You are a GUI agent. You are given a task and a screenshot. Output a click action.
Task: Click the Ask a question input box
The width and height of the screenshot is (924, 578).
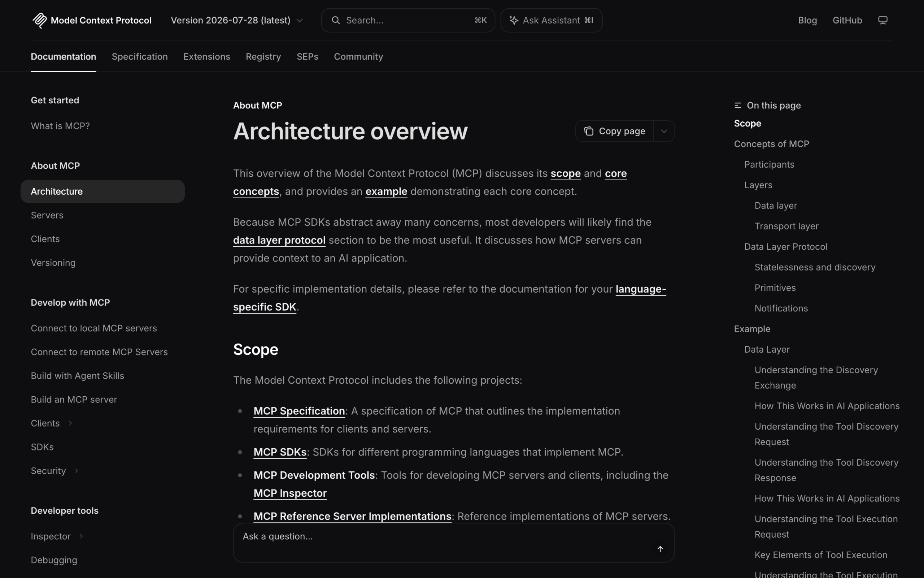(x=454, y=543)
